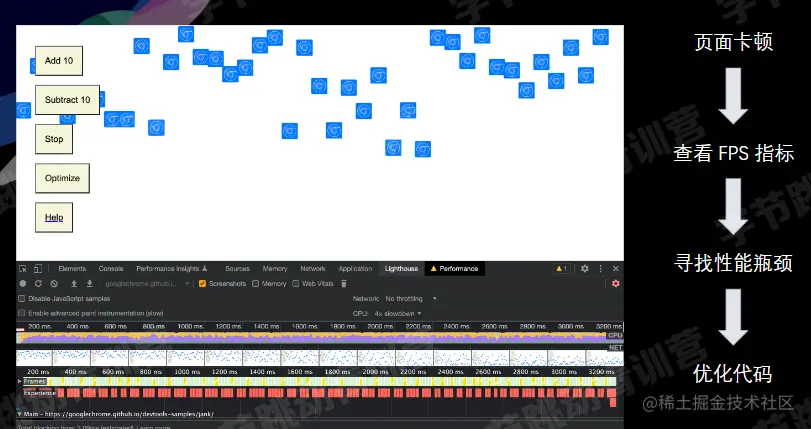Click the Subtract 10 button
The image size is (811, 429).
click(67, 100)
